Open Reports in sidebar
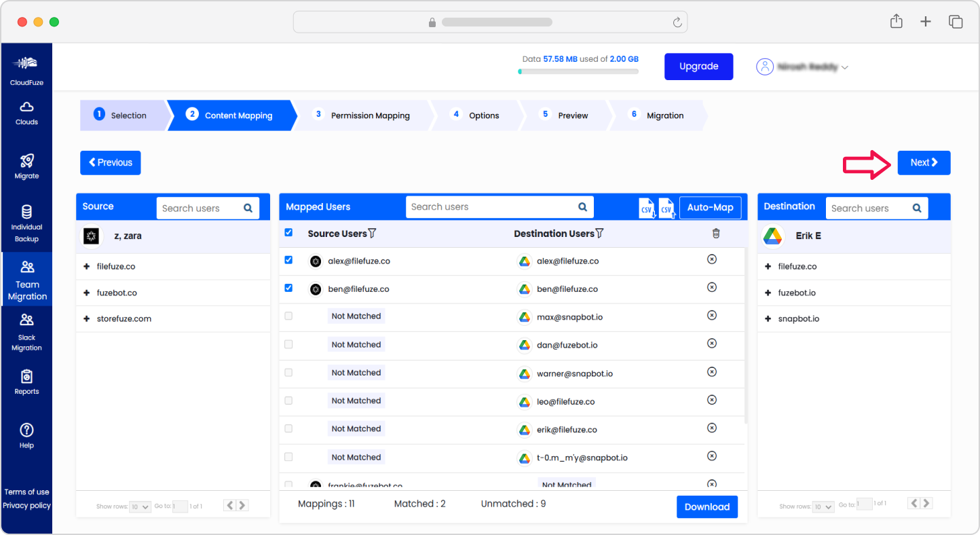This screenshot has height=535, width=980. (x=26, y=382)
